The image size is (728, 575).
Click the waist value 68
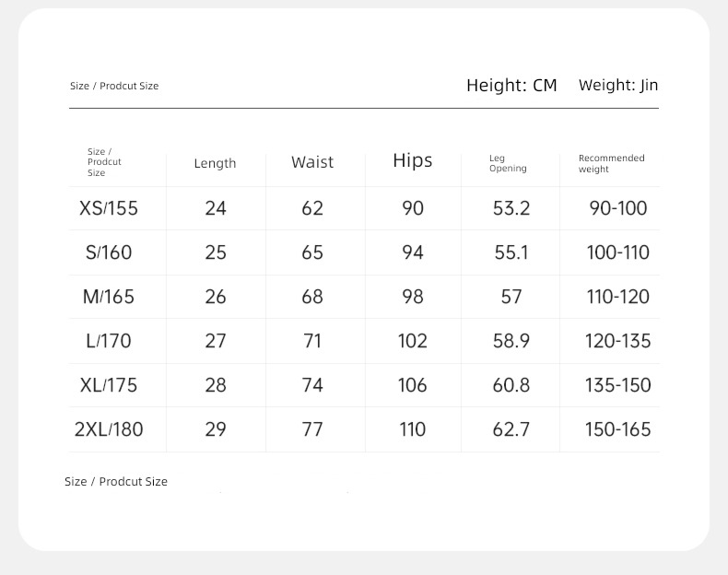click(312, 297)
